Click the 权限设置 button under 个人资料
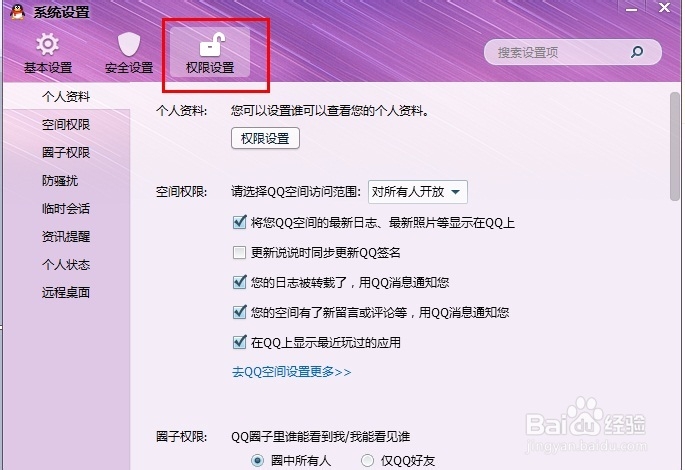 tap(265, 138)
